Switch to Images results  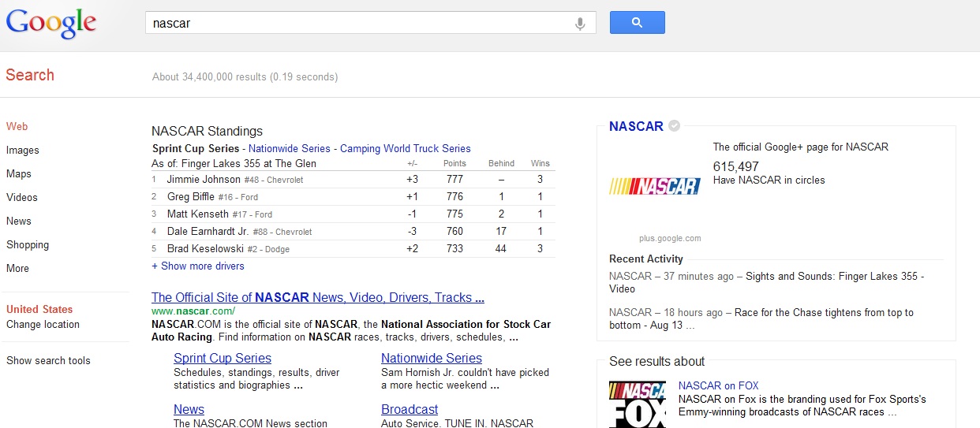(x=23, y=150)
